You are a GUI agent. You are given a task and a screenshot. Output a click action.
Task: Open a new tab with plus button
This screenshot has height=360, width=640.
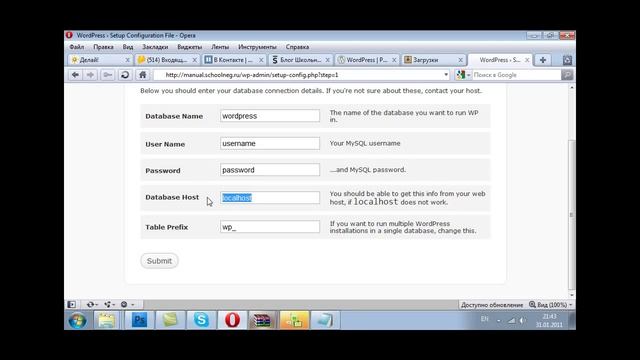click(x=543, y=60)
